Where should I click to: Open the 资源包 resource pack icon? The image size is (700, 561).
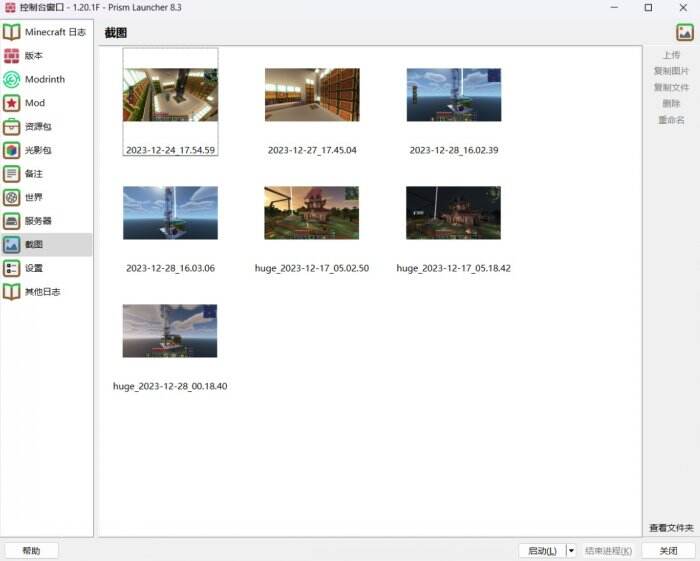[12, 127]
